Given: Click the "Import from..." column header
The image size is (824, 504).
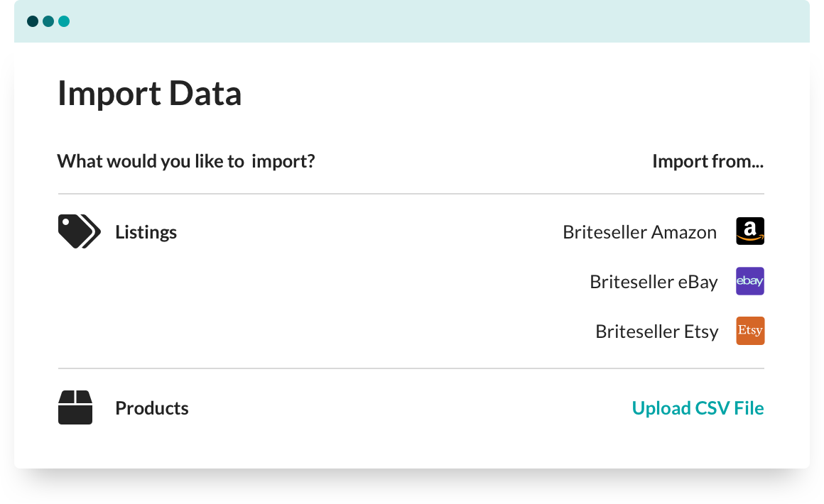Looking at the screenshot, I should pyautogui.click(x=708, y=161).
